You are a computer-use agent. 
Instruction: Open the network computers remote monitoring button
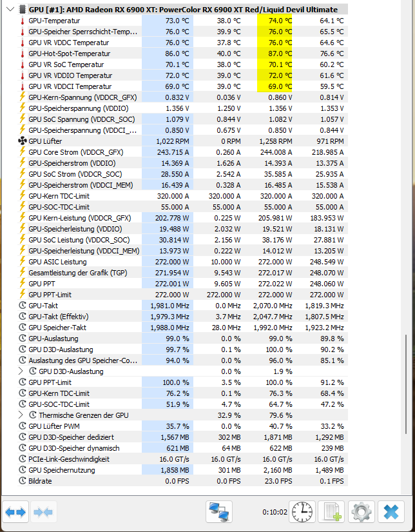219,511
